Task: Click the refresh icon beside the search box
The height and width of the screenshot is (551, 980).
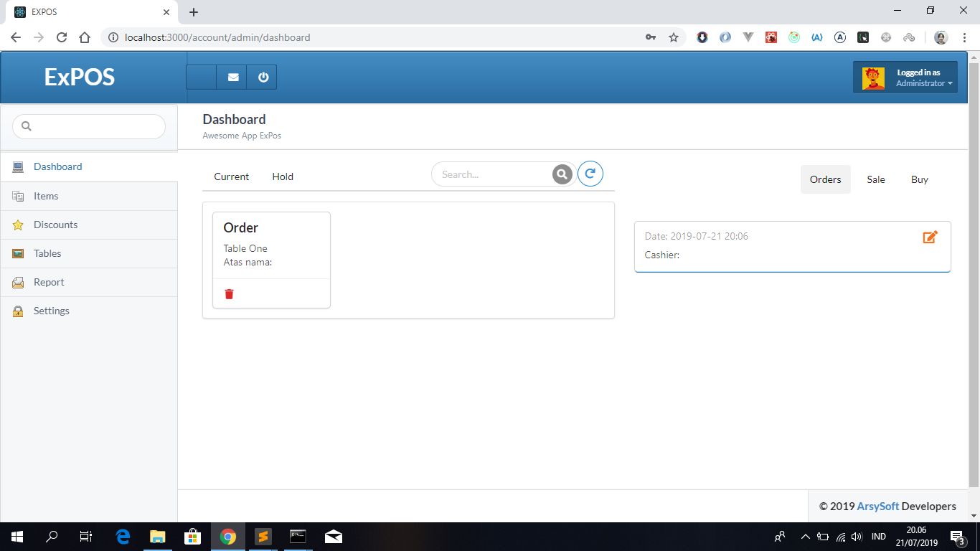Action: (x=590, y=174)
